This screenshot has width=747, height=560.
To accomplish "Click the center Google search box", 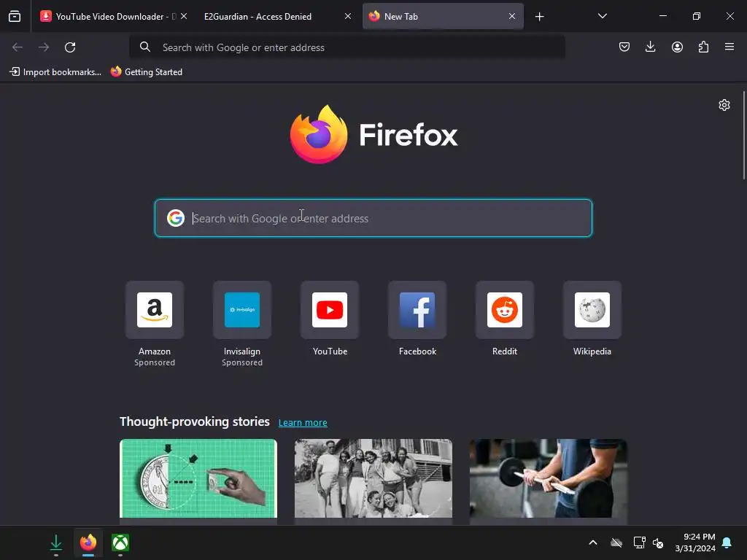I will coord(373,218).
